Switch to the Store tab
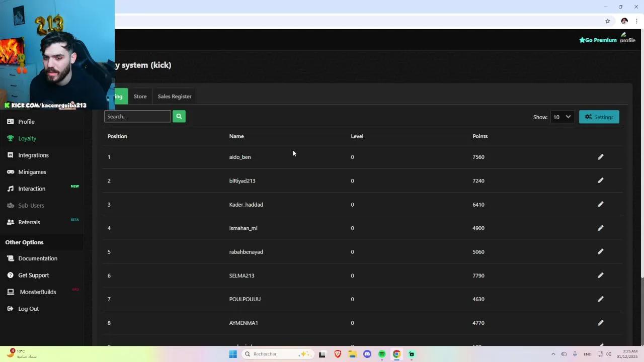 (140, 97)
